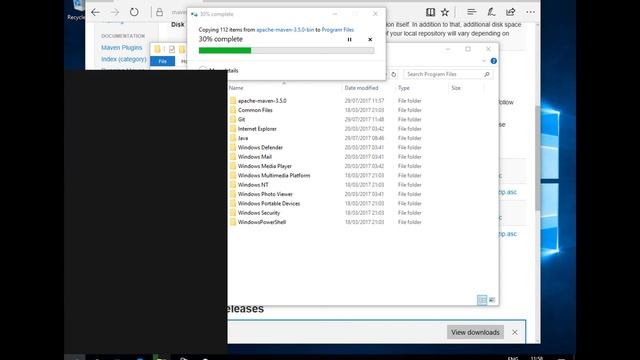Image resolution: width=640 pixels, height=360 pixels.
Task: Click the copy progress bar
Action: click(x=287, y=50)
